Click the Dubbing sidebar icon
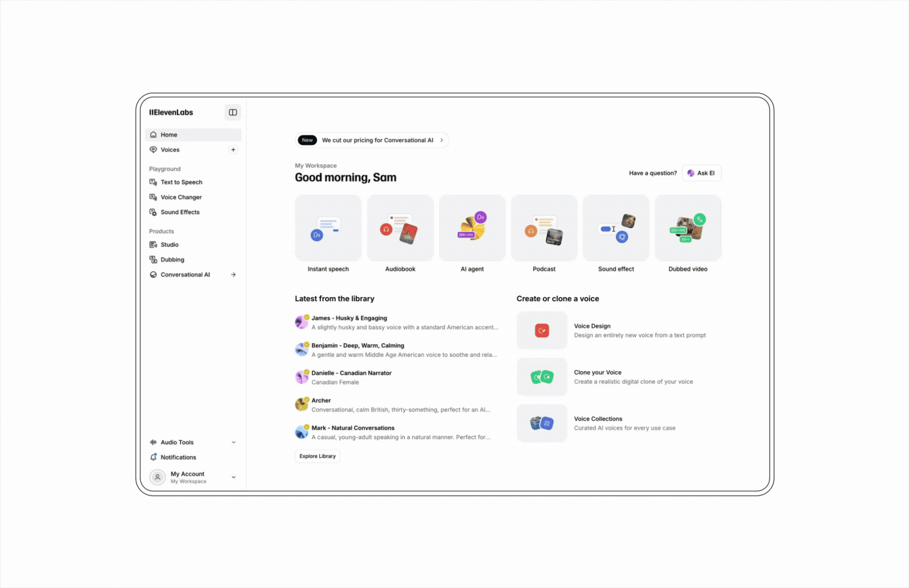Screen dimensions: 909x588 point(153,260)
